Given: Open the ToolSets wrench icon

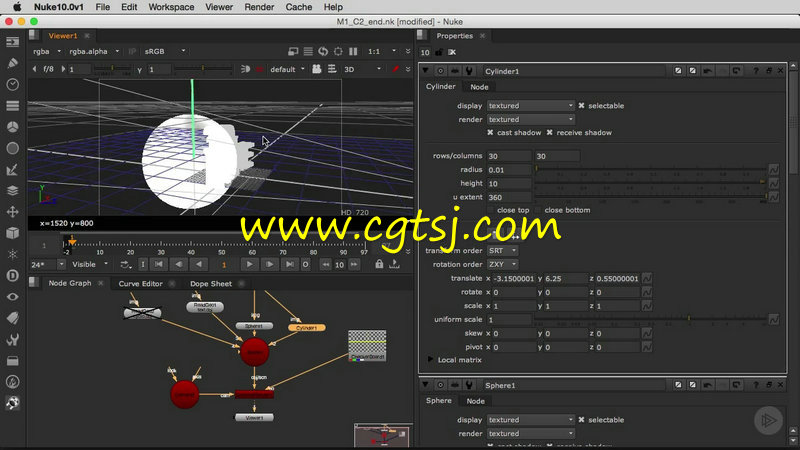Looking at the screenshot, I should tap(12, 339).
